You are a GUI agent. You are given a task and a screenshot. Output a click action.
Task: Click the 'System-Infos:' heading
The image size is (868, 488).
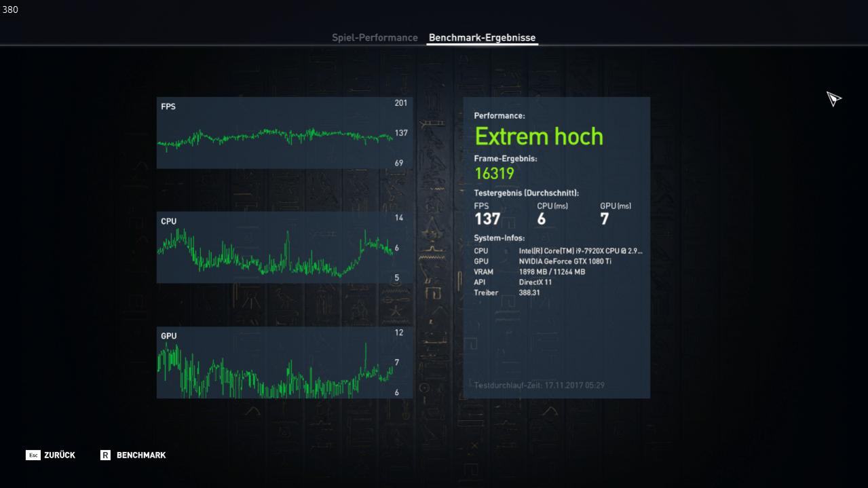point(499,238)
